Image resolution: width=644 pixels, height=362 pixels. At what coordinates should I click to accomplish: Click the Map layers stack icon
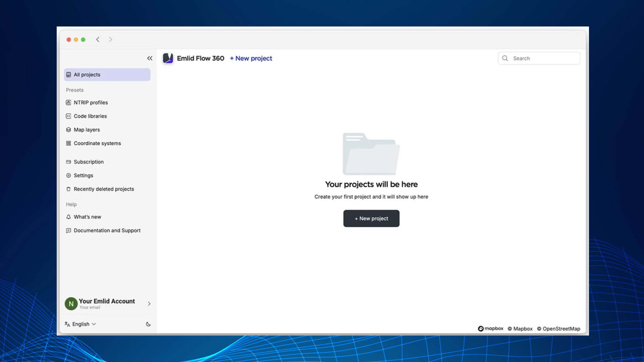68,130
